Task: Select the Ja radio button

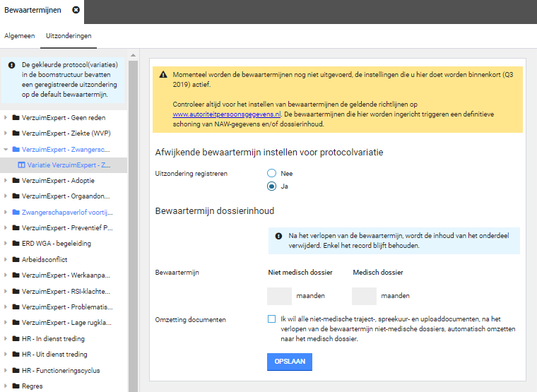Action: 271,186
